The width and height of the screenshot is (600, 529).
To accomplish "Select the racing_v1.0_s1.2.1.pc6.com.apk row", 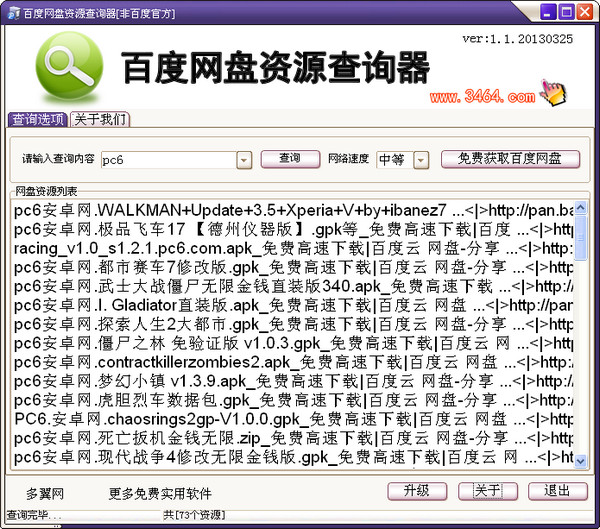I will click(x=293, y=248).
